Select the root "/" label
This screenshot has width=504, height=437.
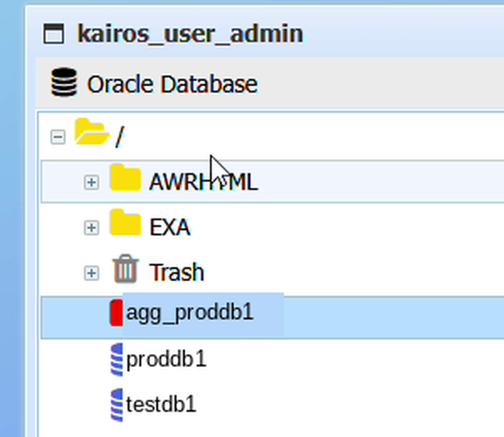click(120, 137)
